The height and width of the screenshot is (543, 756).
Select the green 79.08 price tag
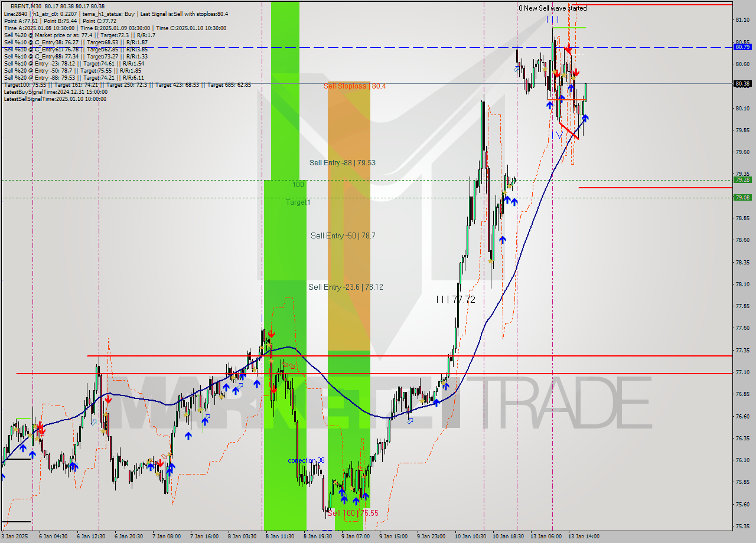point(742,197)
